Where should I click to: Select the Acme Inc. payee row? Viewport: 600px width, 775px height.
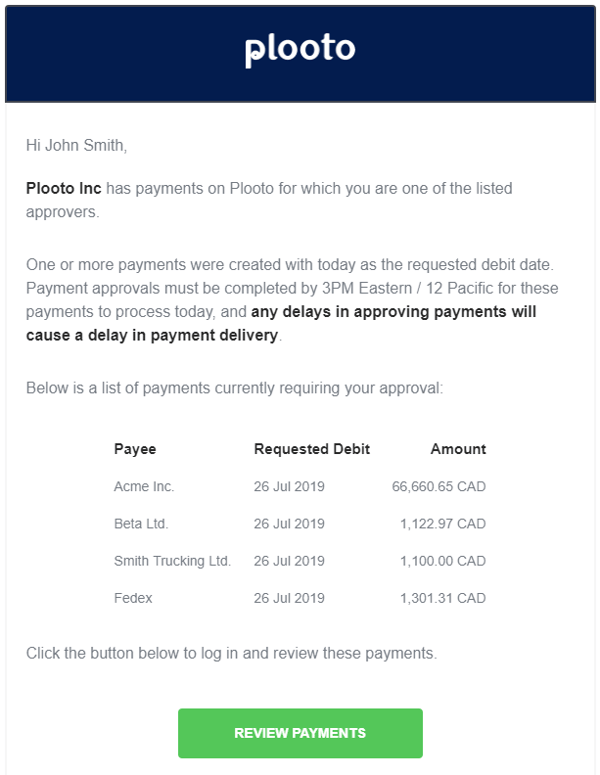pyautogui.click(x=300, y=486)
